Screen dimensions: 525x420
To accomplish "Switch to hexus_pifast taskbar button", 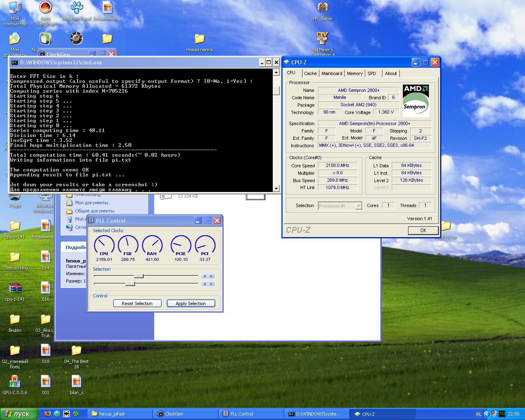I will coord(119,414).
